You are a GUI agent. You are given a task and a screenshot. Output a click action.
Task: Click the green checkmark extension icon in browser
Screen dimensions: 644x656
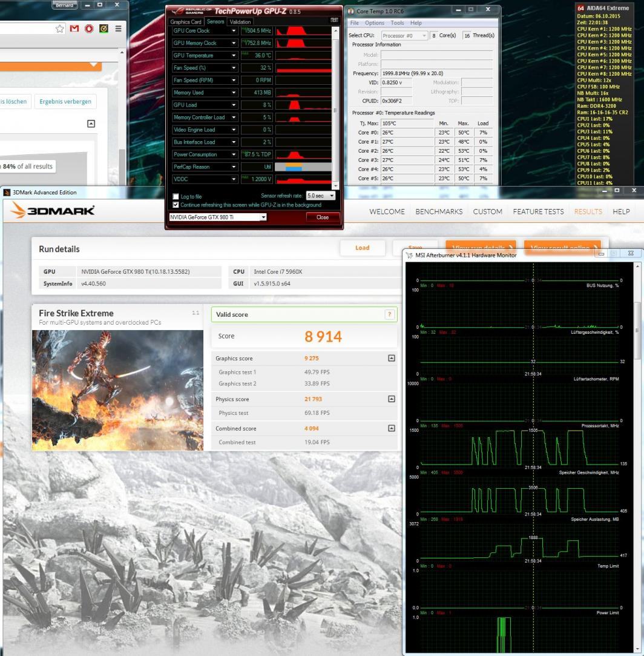(103, 28)
